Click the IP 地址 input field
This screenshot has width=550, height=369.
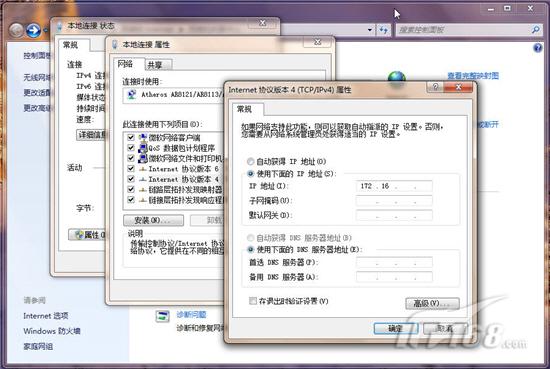pos(394,186)
